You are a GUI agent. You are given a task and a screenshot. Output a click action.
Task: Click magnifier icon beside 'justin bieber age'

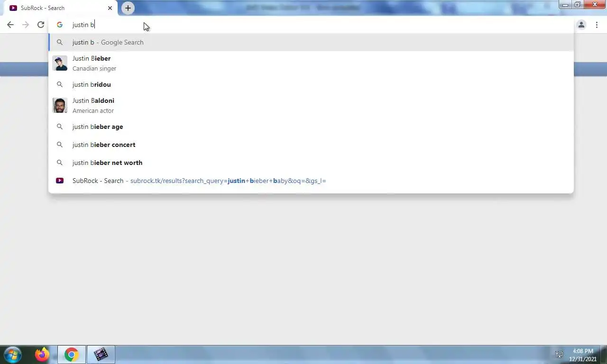(60, 127)
